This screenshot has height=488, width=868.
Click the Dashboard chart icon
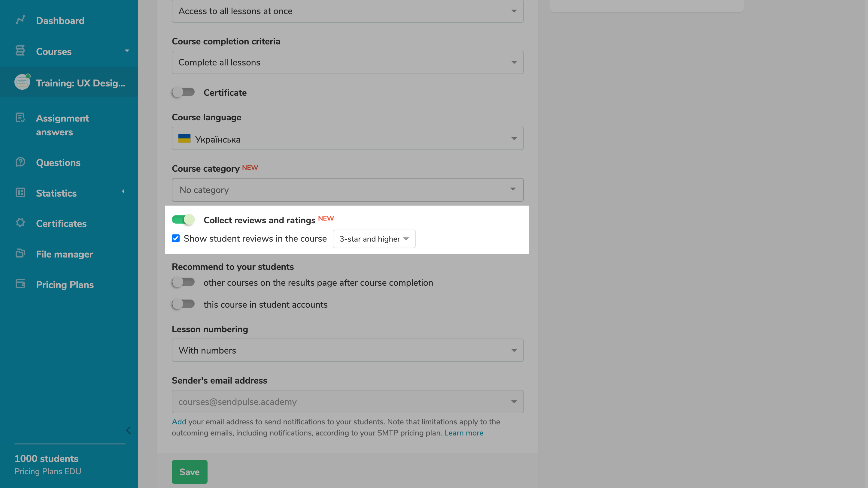click(x=20, y=20)
